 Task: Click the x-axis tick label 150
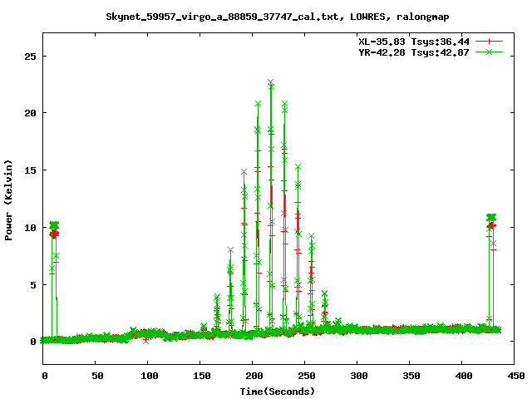tap(202, 376)
